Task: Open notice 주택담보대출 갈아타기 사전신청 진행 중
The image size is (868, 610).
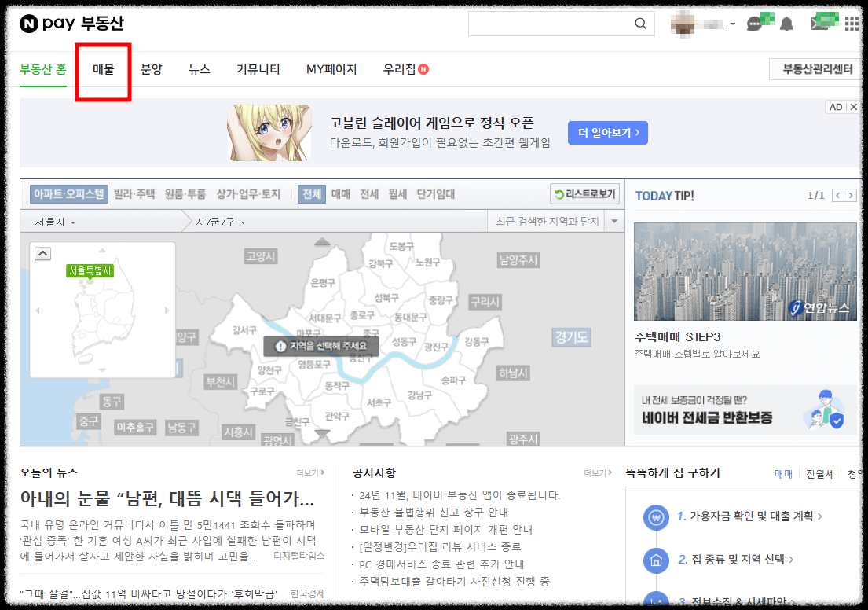Action: pos(454,581)
